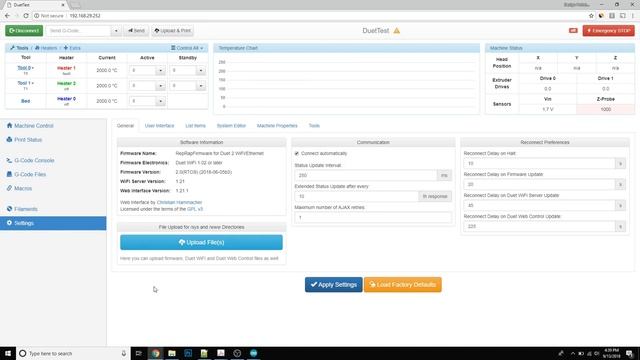The width and height of the screenshot is (640, 360).
Task: Switch to the General settings tab
Action: coord(125,126)
